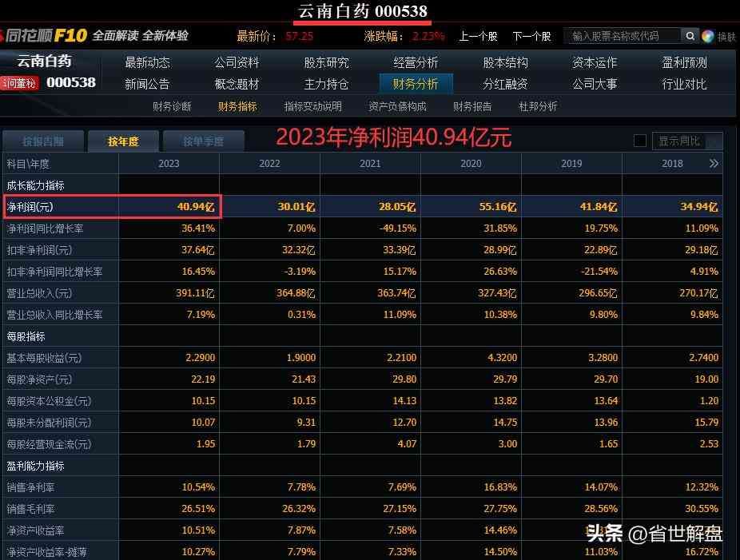This screenshot has height=560, width=740.
Task: Go to 上一个股 previous stock
Action: pyautogui.click(x=478, y=36)
